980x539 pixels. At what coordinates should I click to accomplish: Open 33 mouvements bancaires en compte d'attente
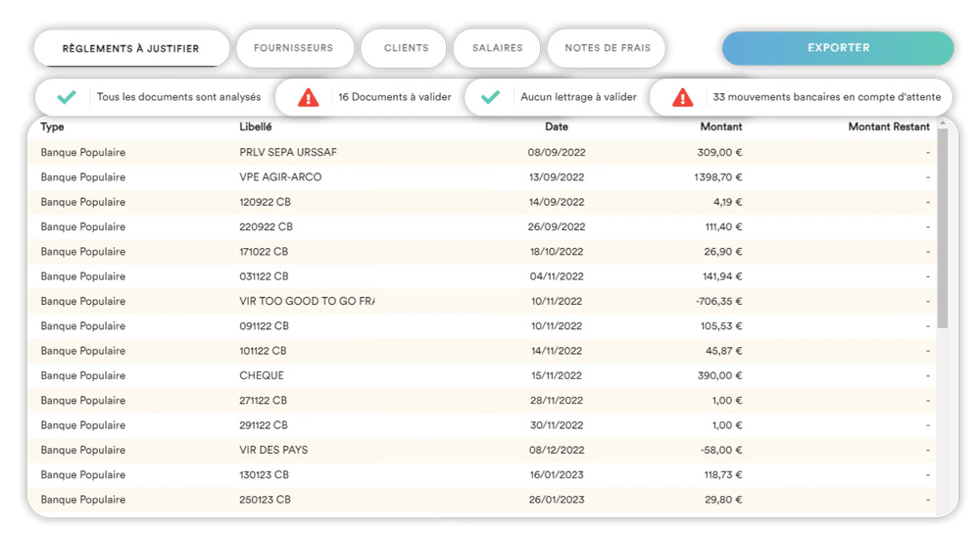pos(826,97)
